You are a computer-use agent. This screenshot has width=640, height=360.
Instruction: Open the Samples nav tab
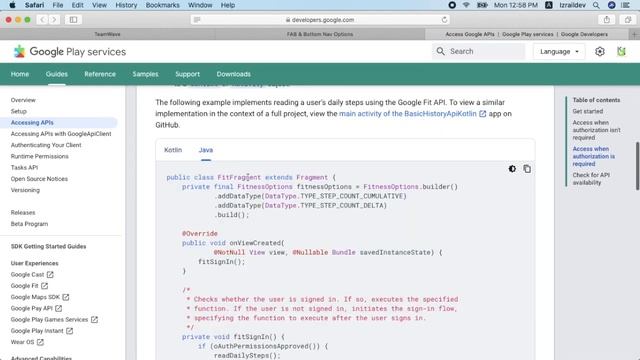(145, 74)
